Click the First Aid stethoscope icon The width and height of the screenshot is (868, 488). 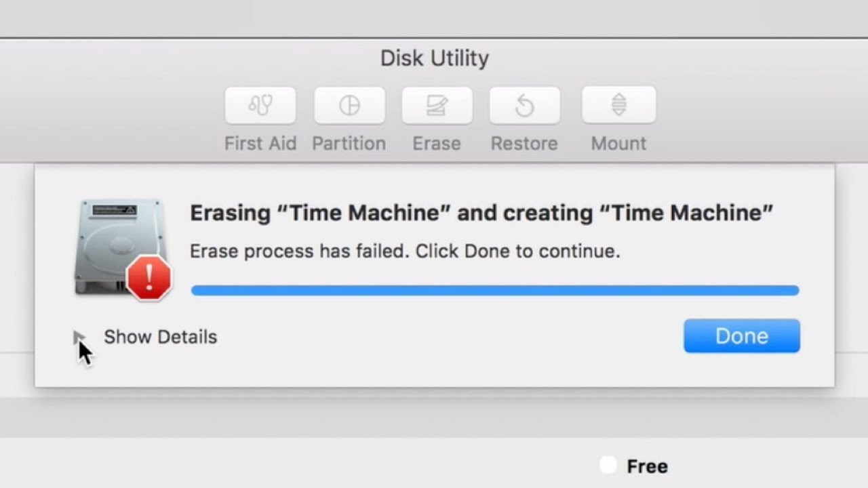pos(260,106)
